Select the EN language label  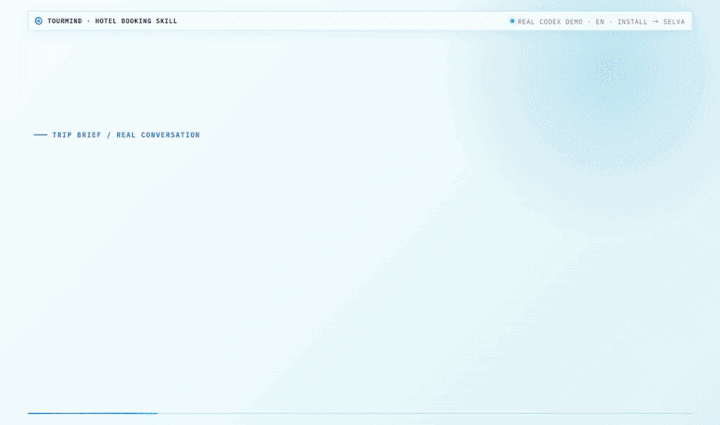click(600, 22)
